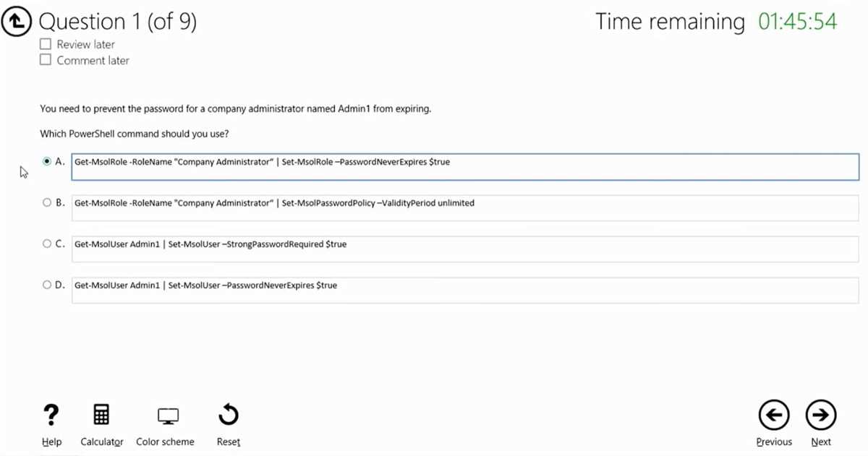868x456 pixels.
Task: Open Help via the question mark icon
Action: (51, 415)
